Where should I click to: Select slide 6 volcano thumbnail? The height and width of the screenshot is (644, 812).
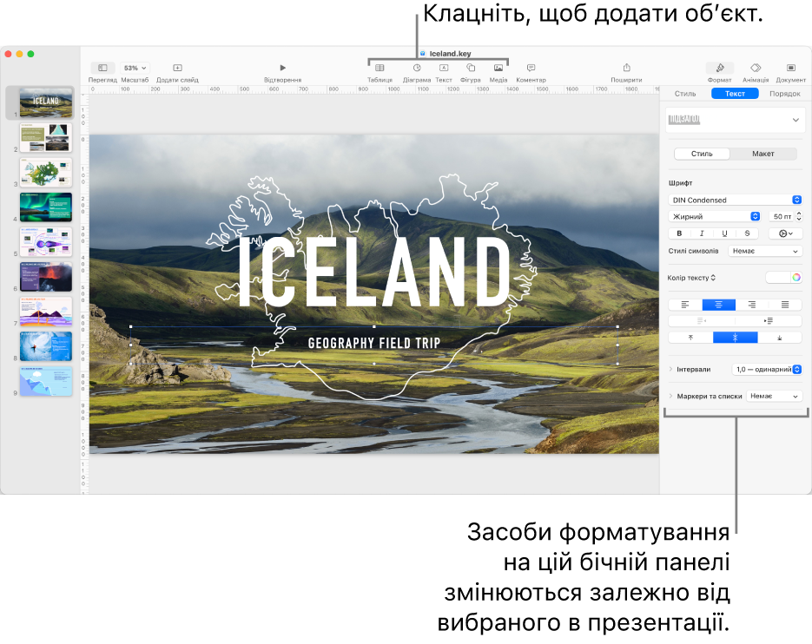(46, 277)
